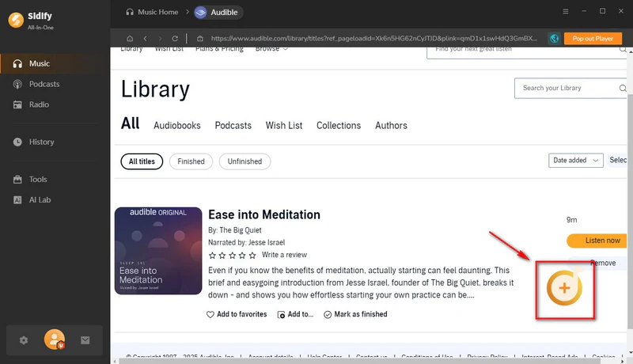Open the user profile avatar
The image size is (633, 364).
point(55,339)
